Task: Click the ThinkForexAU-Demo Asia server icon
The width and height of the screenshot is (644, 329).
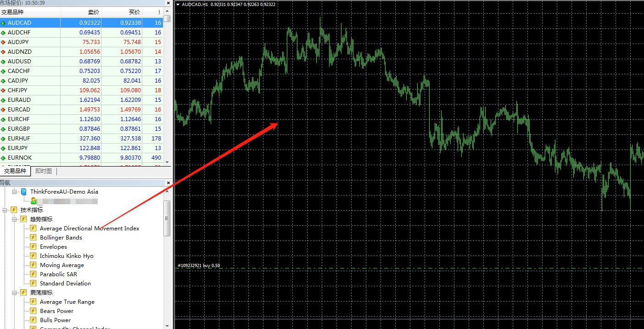Action: click(x=23, y=191)
